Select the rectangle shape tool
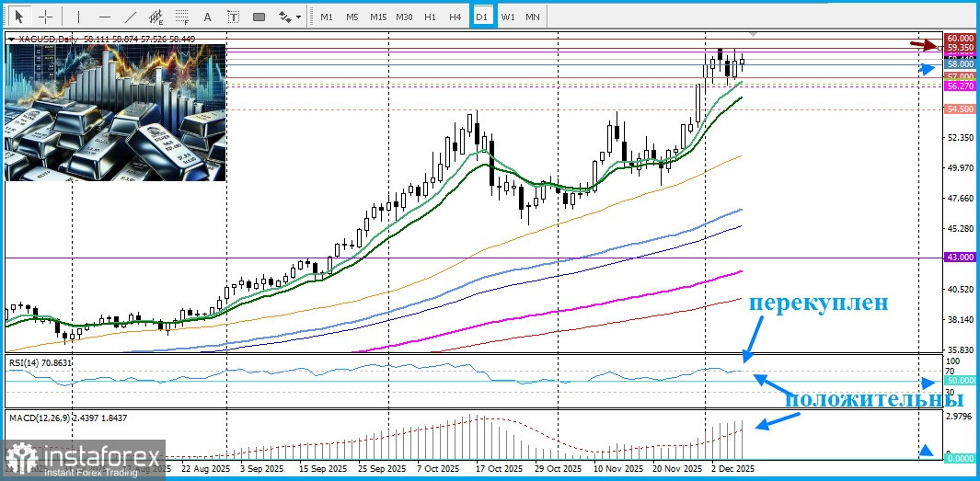 (259, 17)
